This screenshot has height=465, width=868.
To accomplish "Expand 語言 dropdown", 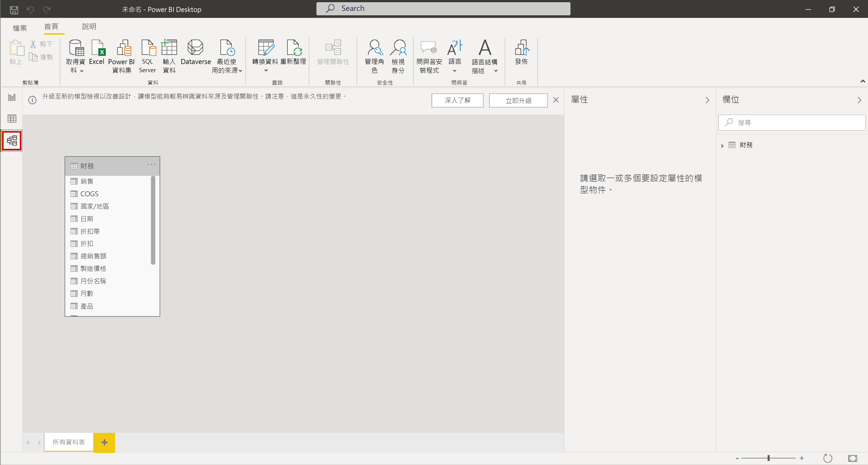I will click(x=455, y=71).
